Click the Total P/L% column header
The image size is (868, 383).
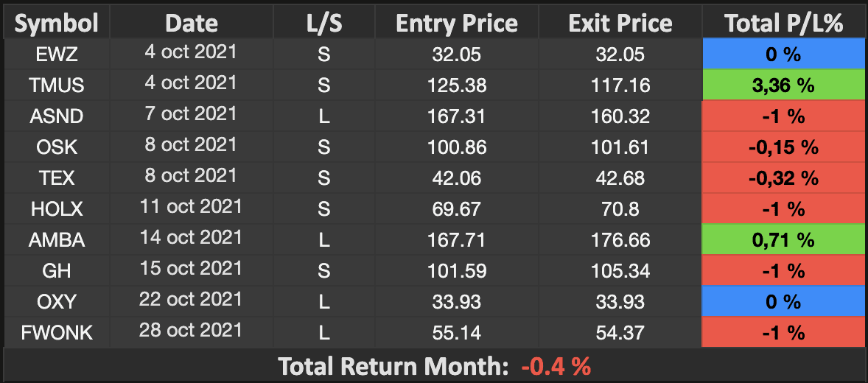pyautogui.click(x=783, y=24)
